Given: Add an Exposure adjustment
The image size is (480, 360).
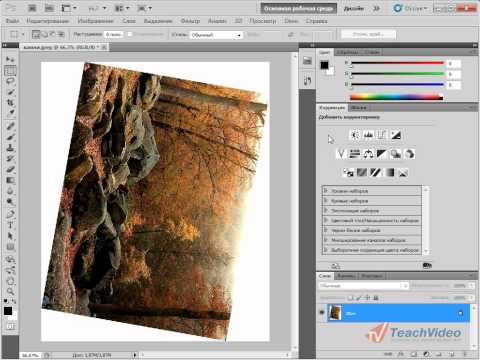Looking at the screenshot, I should tap(395, 135).
